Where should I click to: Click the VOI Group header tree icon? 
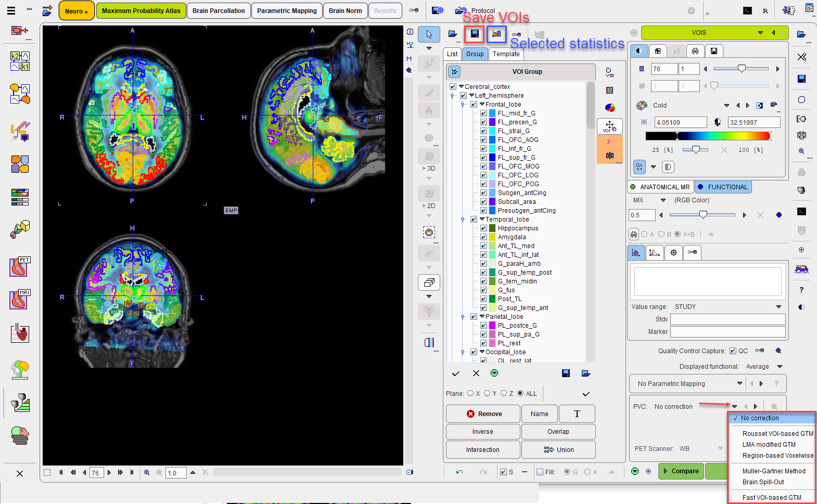454,72
